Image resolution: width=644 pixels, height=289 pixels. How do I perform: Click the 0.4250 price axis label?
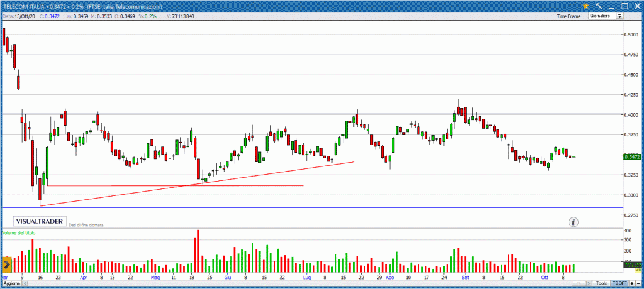click(x=633, y=95)
